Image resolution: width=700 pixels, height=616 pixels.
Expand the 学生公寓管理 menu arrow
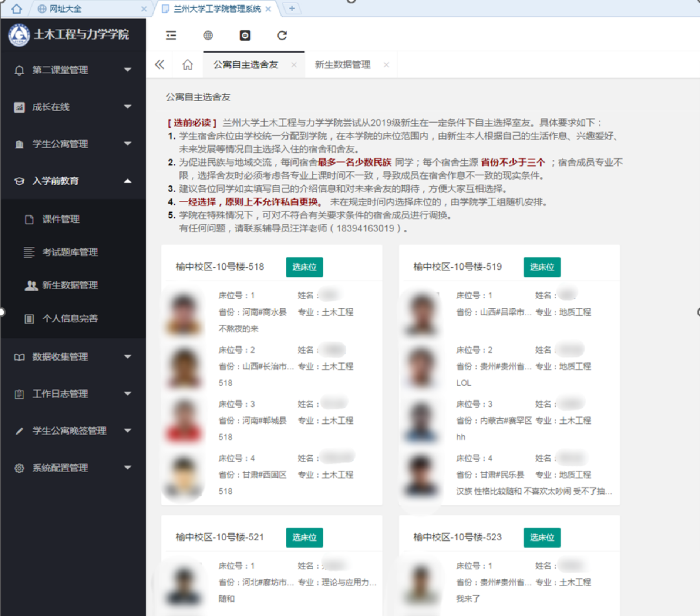(128, 144)
